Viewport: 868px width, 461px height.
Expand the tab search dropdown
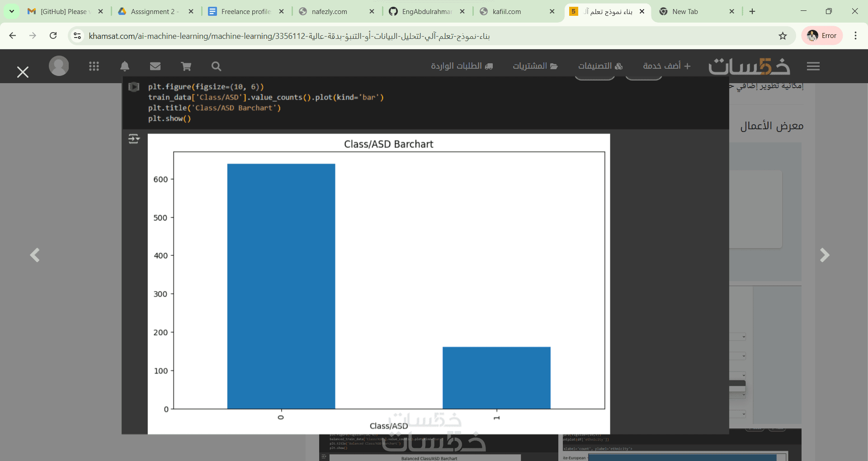tap(12, 11)
